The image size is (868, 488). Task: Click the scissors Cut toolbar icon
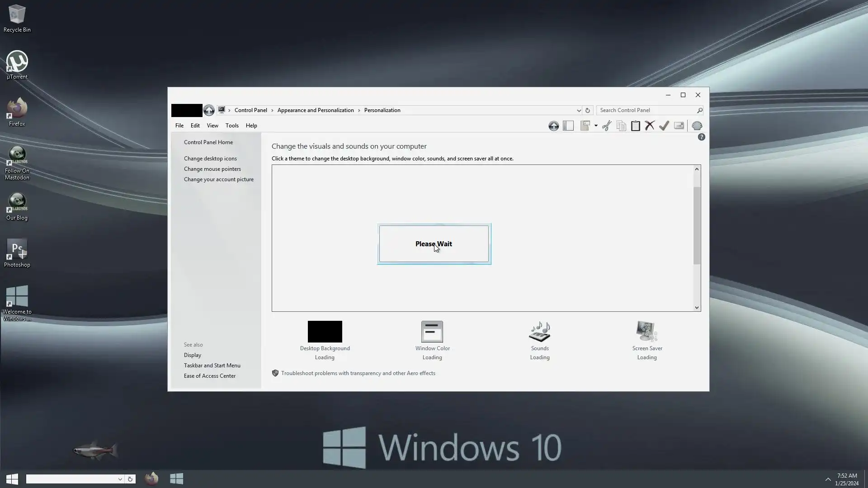tap(607, 126)
